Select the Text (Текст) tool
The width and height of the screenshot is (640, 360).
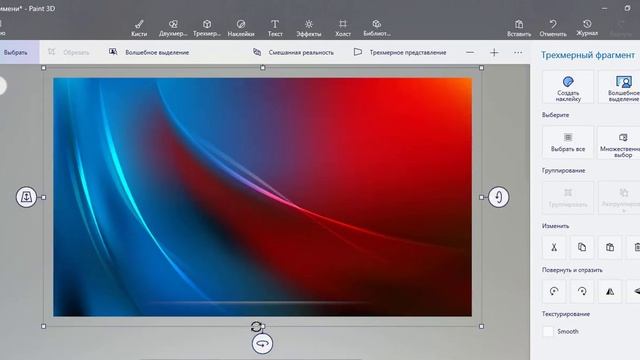pyautogui.click(x=275, y=28)
